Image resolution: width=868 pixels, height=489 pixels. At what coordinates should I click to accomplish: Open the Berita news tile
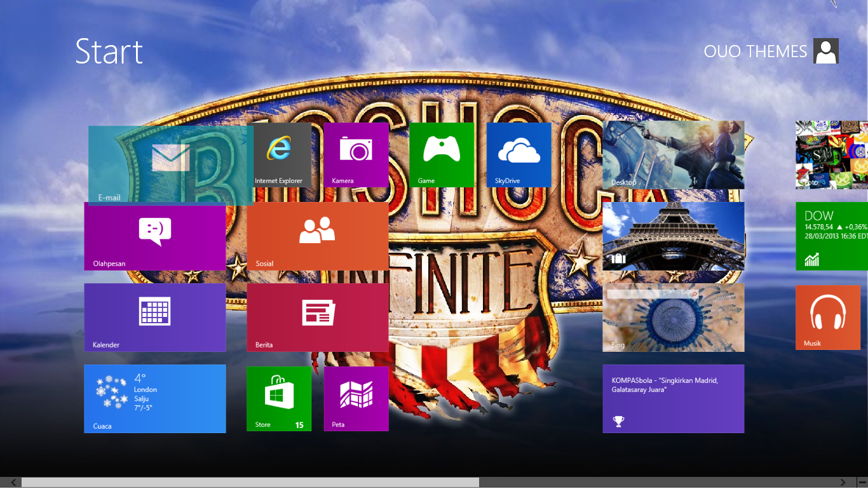[x=318, y=318]
